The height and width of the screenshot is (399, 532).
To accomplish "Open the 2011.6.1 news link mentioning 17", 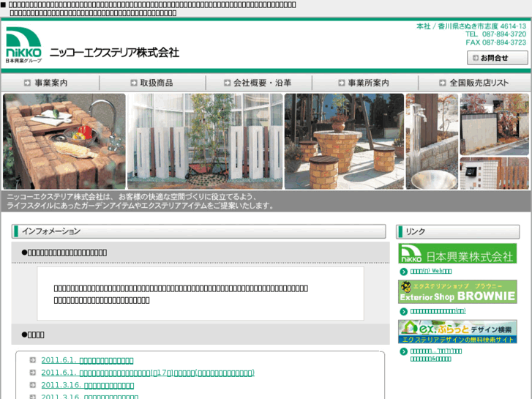I will pos(148,373).
